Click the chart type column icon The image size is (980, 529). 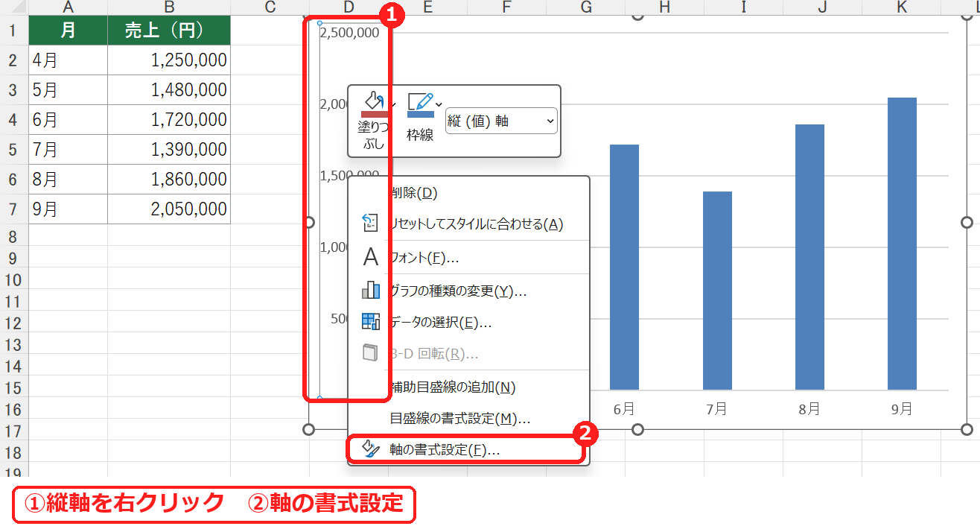pos(370,290)
